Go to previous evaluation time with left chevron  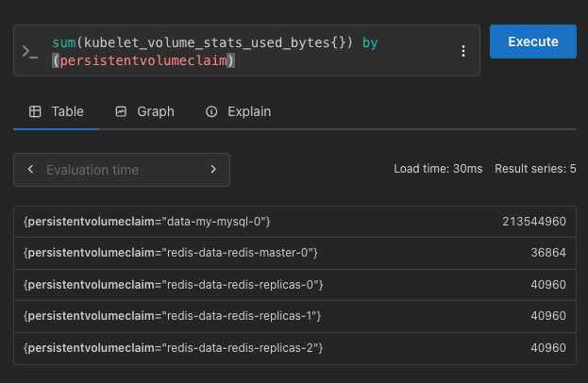click(31, 170)
